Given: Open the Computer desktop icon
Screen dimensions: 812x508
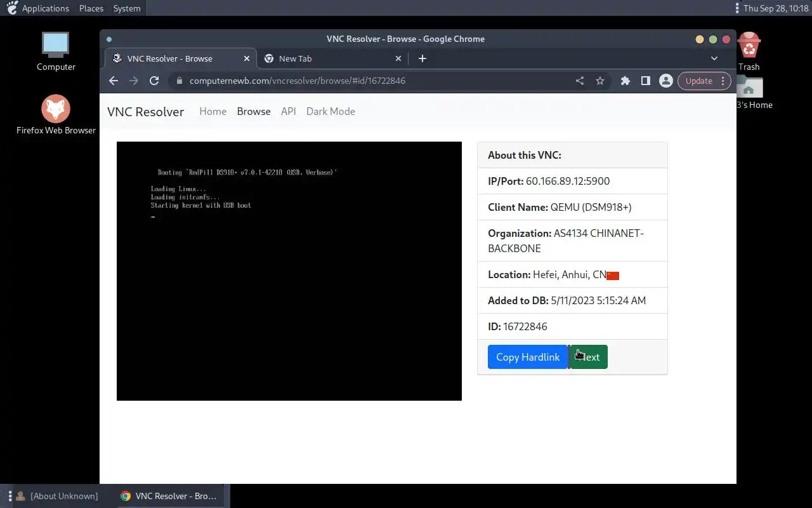Looking at the screenshot, I should coord(56,51).
